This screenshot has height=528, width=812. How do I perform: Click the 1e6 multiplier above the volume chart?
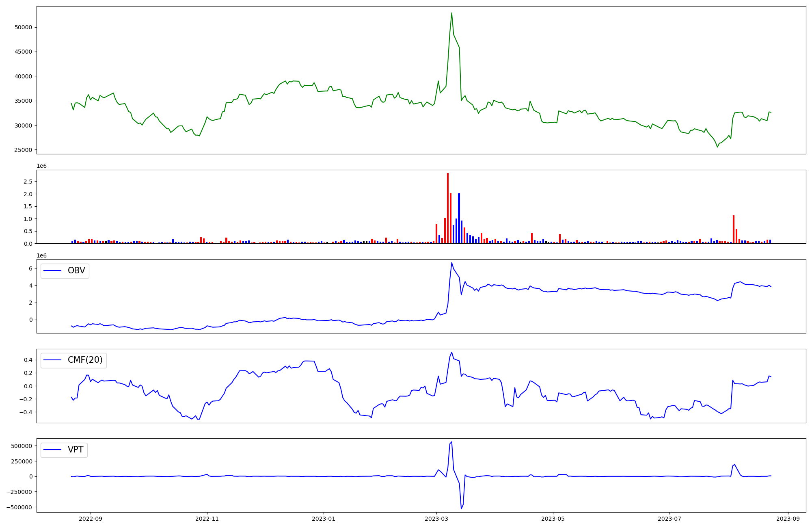41,166
